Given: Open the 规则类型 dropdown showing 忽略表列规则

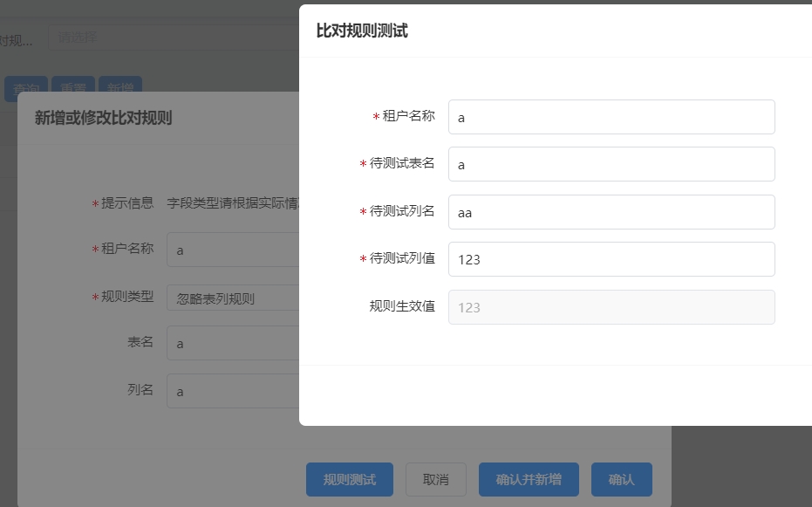Looking at the screenshot, I should pos(233,298).
